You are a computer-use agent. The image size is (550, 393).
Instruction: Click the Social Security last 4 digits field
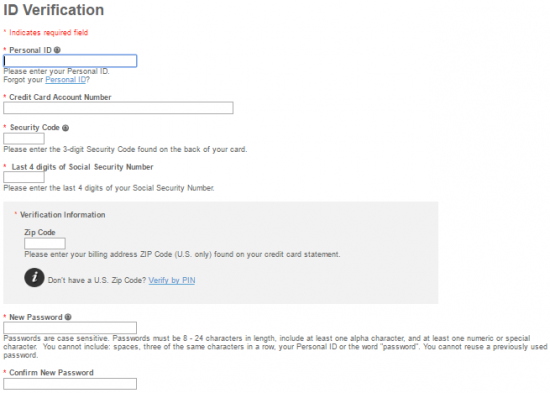[x=24, y=177]
